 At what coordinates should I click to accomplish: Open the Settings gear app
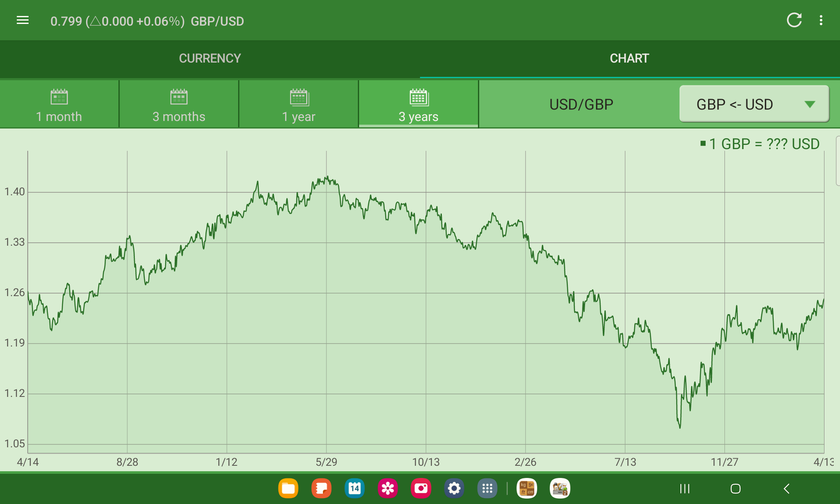click(454, 488)
